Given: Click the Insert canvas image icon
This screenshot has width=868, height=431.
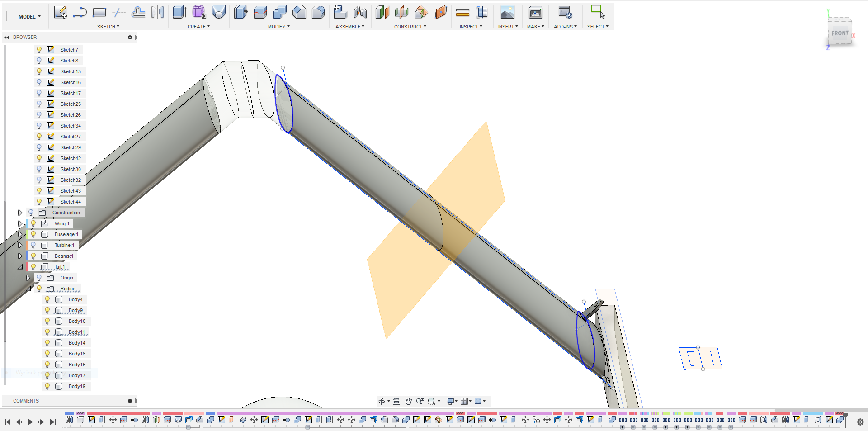Looking at the screenshot, I should click(507, 12).
